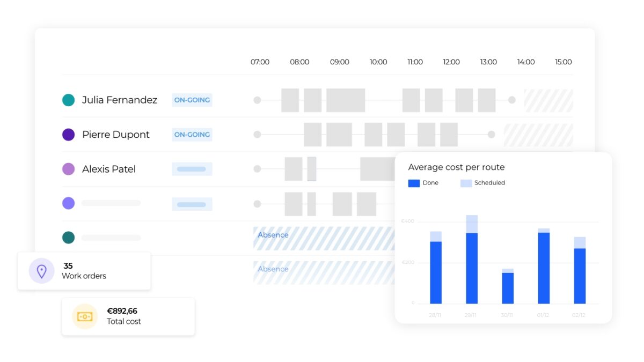Image resolution: width=644 pixels, height=362 pixels.
Task: Click the progress pill on the fourth technician row
Action: coord(192,203)
